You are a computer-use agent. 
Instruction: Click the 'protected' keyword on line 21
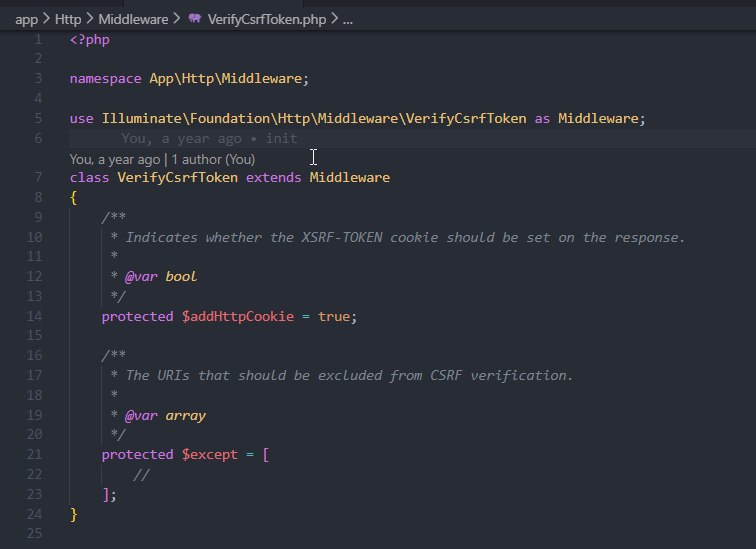tap(137, 455)
